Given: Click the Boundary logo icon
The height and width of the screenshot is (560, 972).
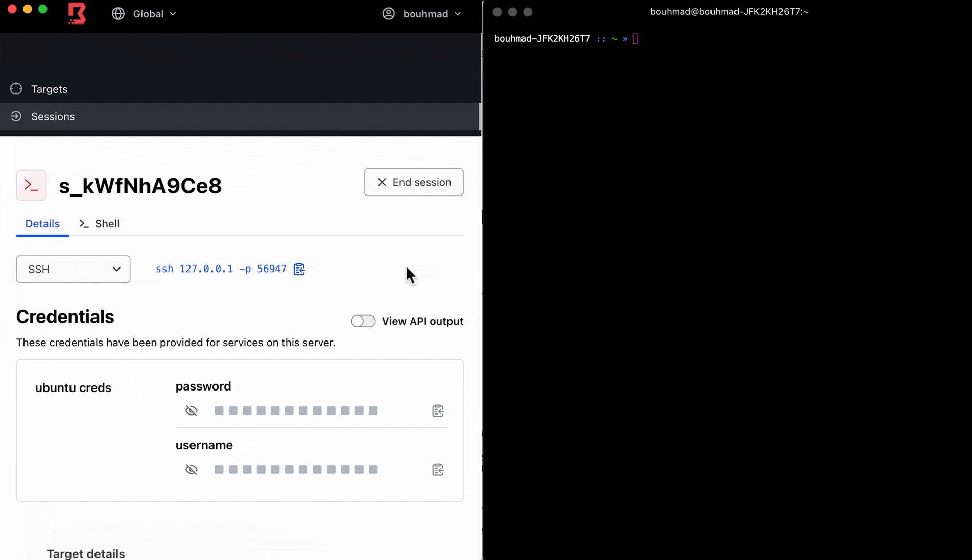Looking at the screenshot, I should pyautogui.click(x=77, y=14).
